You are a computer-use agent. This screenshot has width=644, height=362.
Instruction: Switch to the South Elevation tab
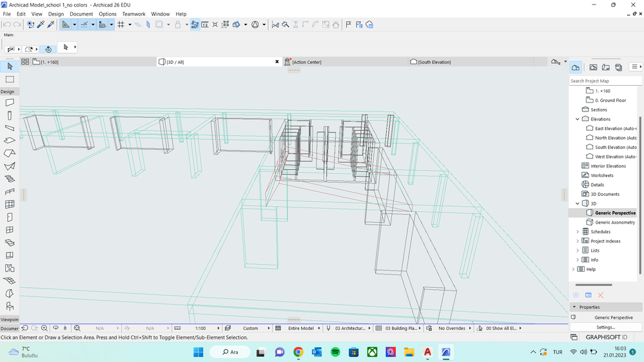[434, 62]
